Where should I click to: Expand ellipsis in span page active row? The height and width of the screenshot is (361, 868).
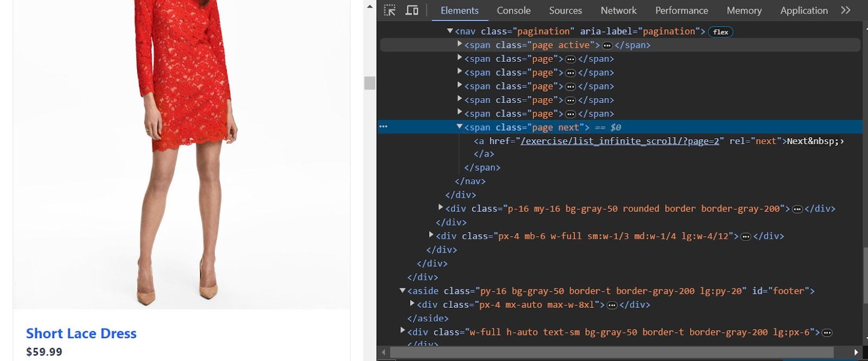[x=607, y=46]
